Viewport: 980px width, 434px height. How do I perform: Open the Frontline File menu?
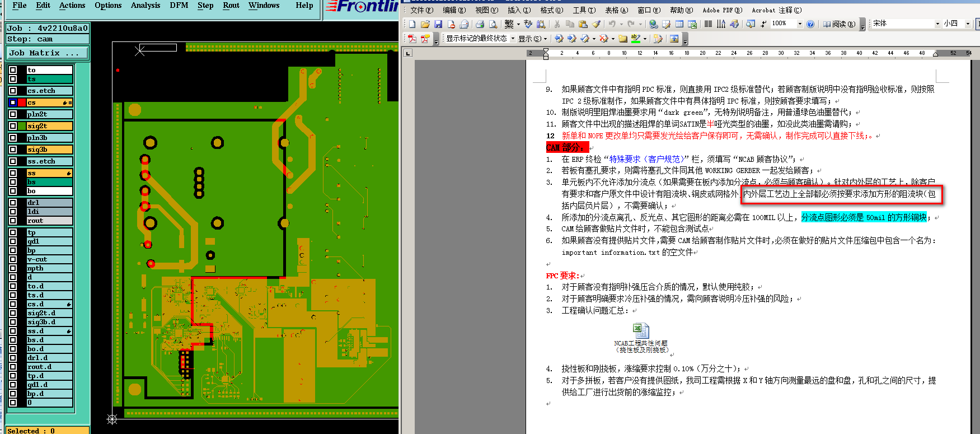point(20,6)
